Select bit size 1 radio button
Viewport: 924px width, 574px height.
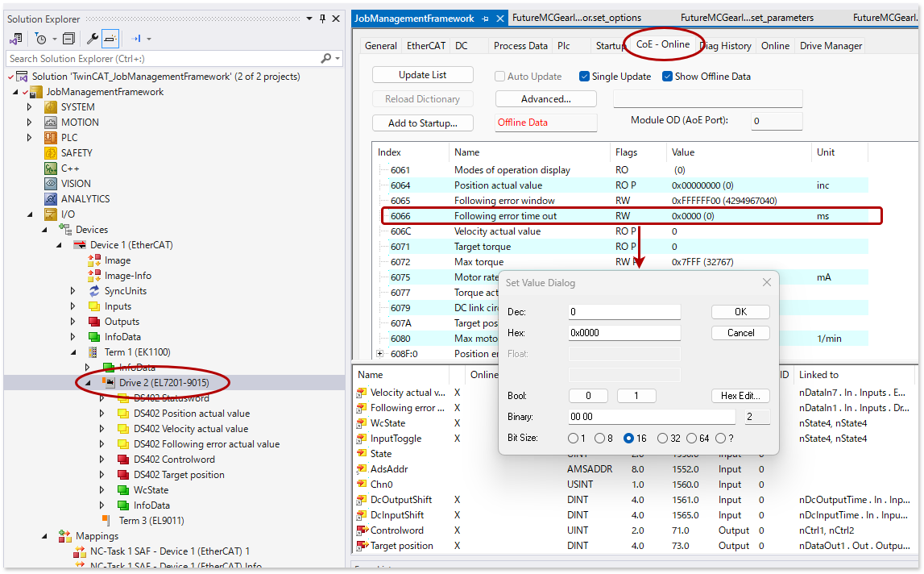tap(573, 439)
